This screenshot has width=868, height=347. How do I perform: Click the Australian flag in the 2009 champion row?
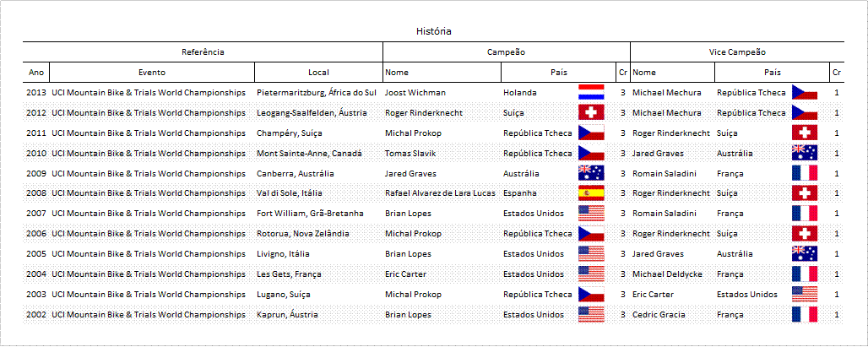591,173
